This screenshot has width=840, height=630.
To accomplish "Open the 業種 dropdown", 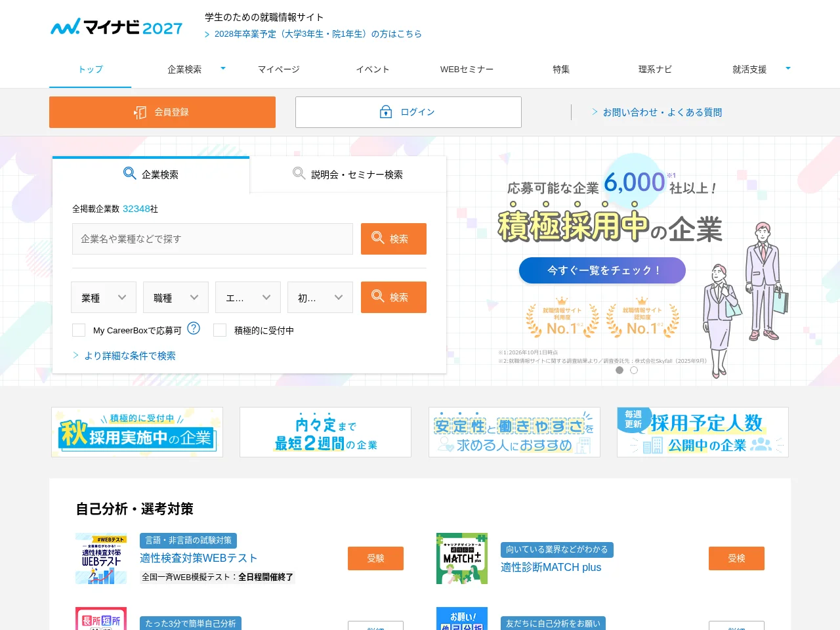I will (104, 297).
